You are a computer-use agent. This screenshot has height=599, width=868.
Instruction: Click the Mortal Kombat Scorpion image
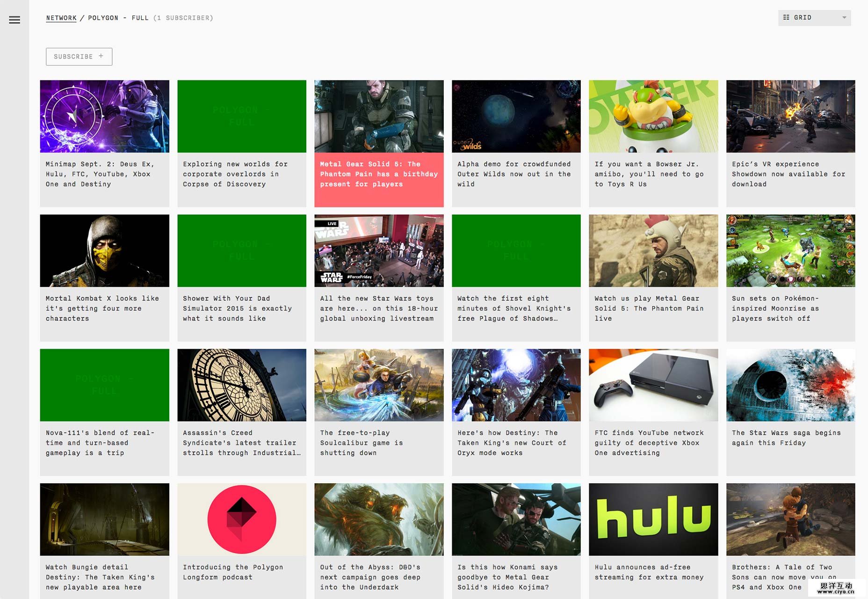coord(104,250)
